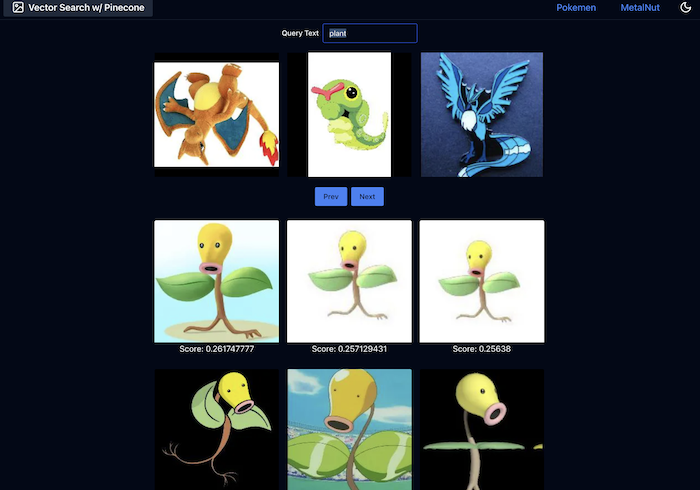The width and height of the screenshot is (700, 490).
Task: Open the anime Bellsprout result with sky background
Action: (349, 429)
